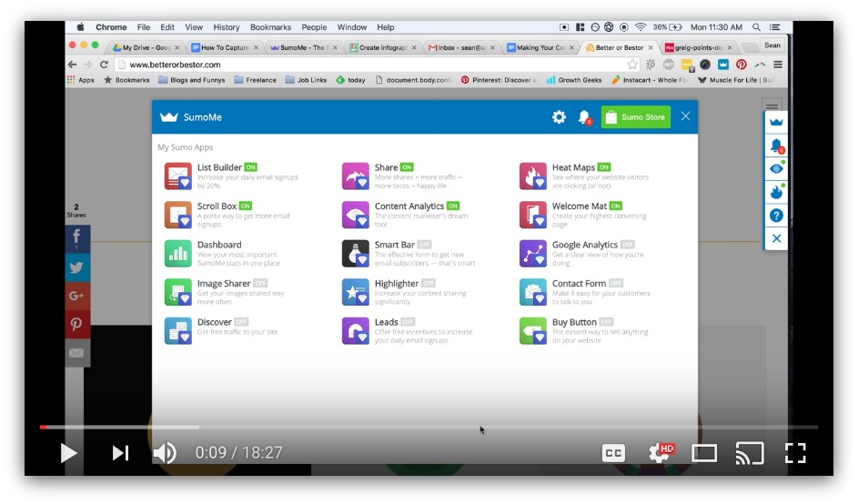Click the crown icon in right sidebar

pyautogui.click(x=776, y=122)
